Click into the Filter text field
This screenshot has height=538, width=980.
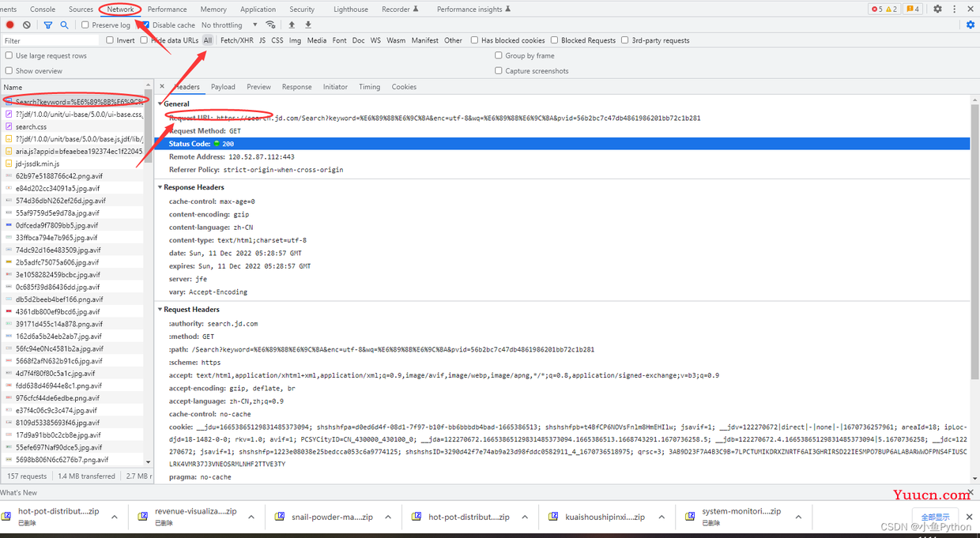tap(51, 40)
